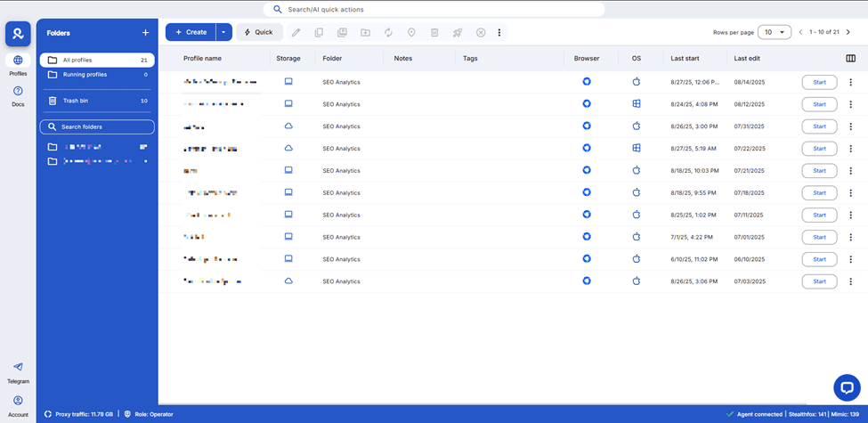Image resolution: width=868 pixels, height=423 pixels.
Task: Click the toolbar pencil edit icon
Action: (x=296, y=33)
